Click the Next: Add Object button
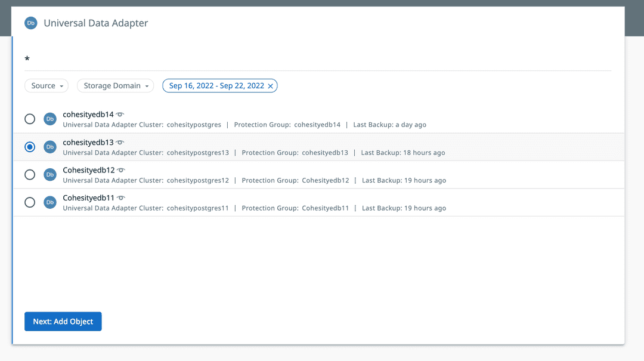This screenshot has width=644, height=361. pyautogui.click(x=63, y=322)
